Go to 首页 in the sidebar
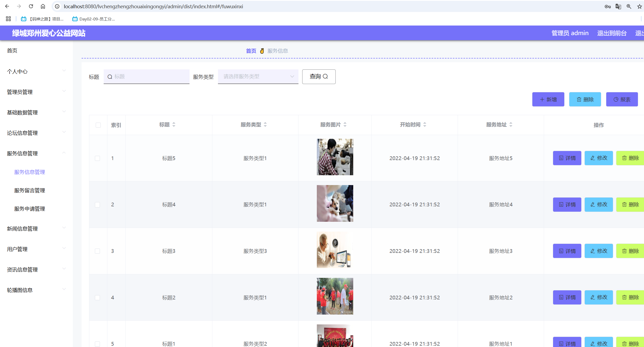644x347 pixels. [12, 51]
